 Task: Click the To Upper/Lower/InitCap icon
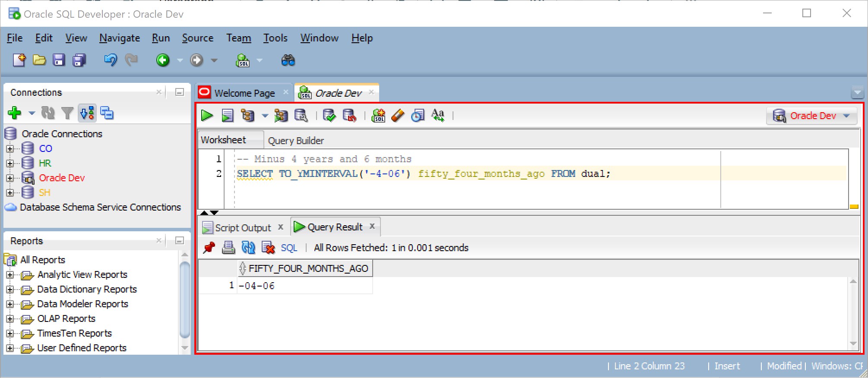tap(438, 115)
